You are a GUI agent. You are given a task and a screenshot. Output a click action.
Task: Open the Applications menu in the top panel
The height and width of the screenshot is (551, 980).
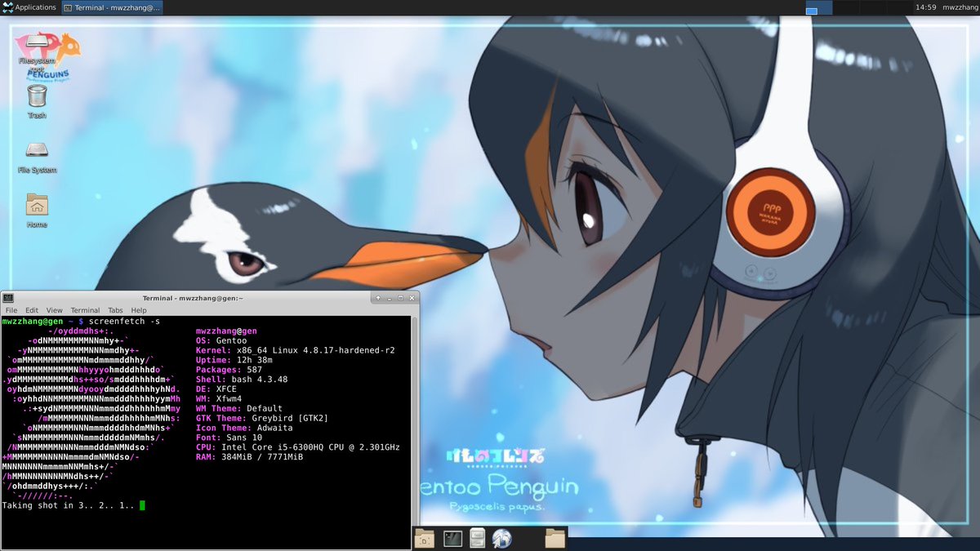click(29, 7)
